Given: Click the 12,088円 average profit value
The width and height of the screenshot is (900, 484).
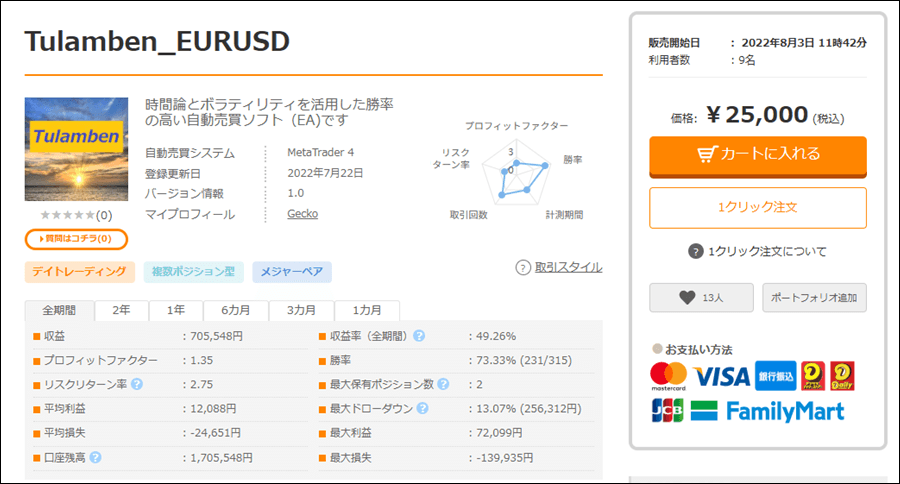Looking at the screenshot, I should pos(214,409).
